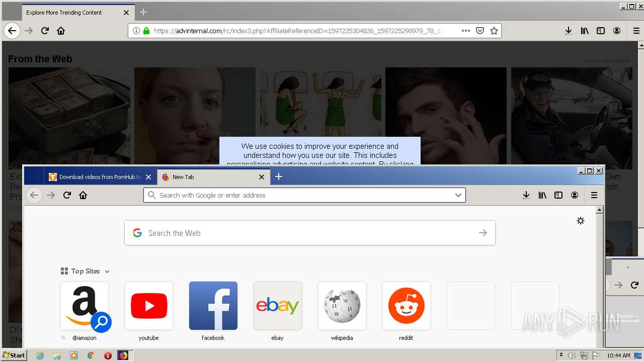Open Firefox account in the New Tab window

(x=575, y=195)
